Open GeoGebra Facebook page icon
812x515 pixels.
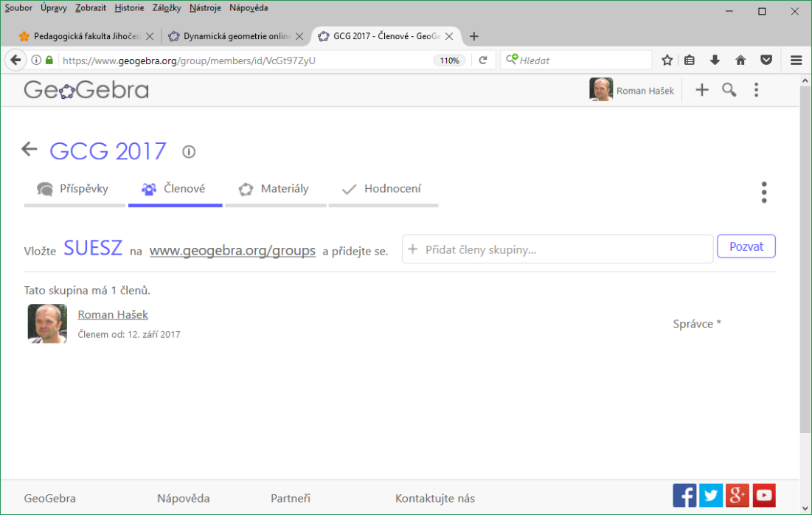click(x=684, y=495)
